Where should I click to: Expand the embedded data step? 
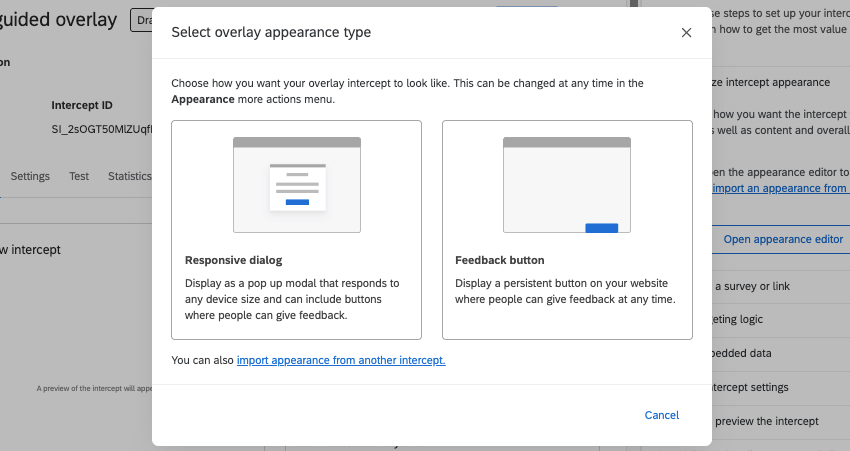741,353
